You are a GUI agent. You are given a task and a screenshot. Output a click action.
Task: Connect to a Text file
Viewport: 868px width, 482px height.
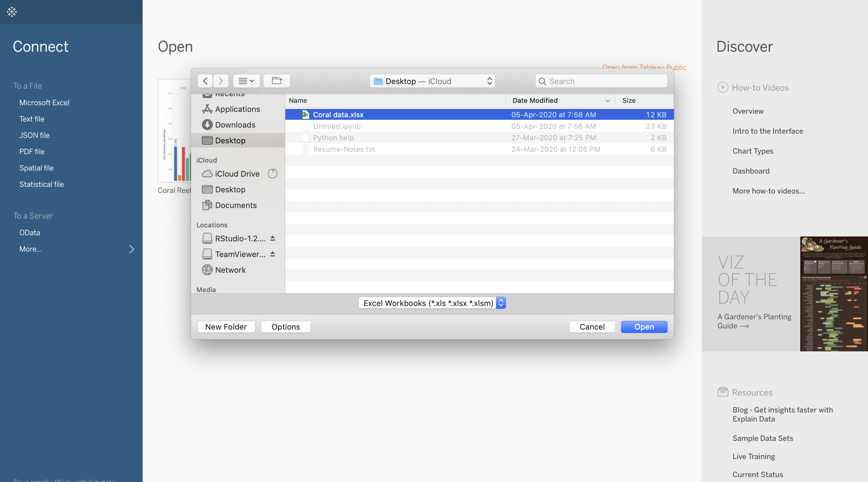pyautogui.click(x=32, y=119)
